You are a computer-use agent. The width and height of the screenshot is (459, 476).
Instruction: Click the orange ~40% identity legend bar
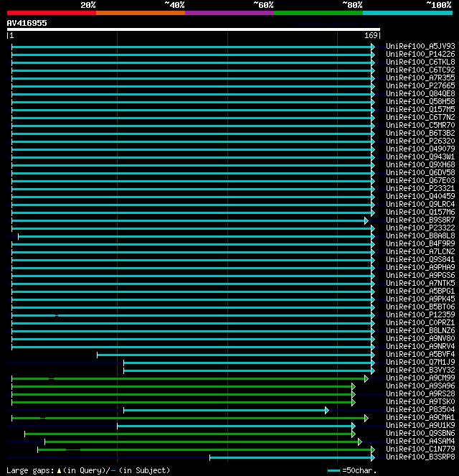coord(141,13)
